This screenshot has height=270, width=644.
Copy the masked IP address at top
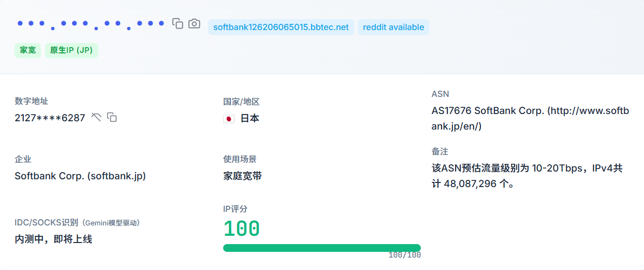click(x=178, y=24)
